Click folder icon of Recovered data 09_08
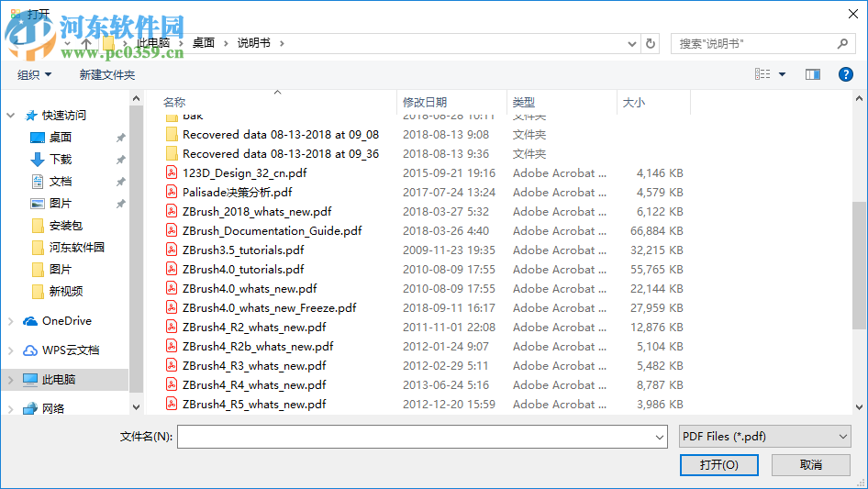The image size is (868, 489). (x=172, y=135)
